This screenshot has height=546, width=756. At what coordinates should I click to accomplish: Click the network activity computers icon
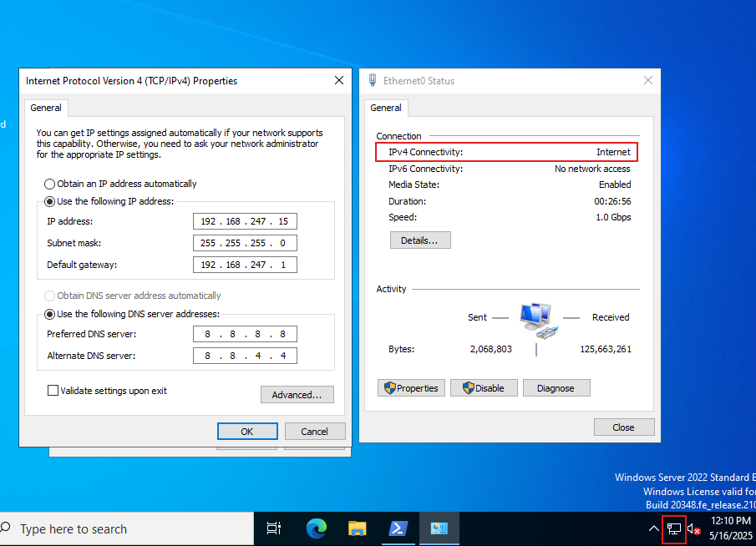538,320
